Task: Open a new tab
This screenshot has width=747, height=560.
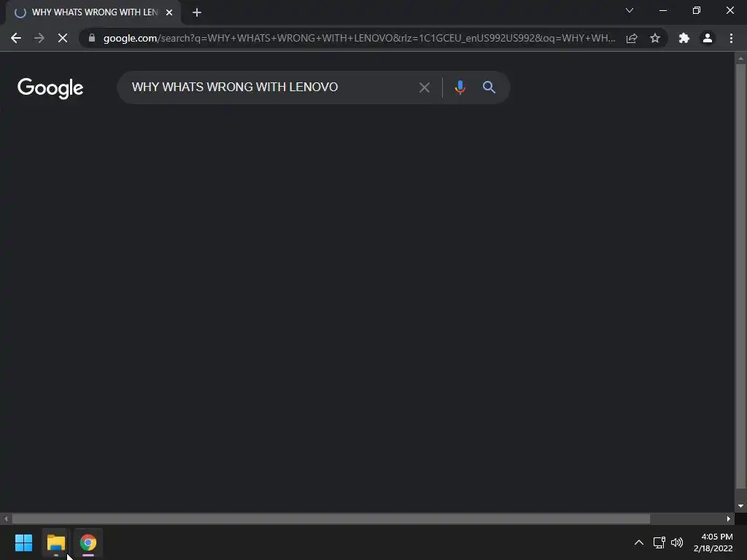Action: [x=197, y=12]
